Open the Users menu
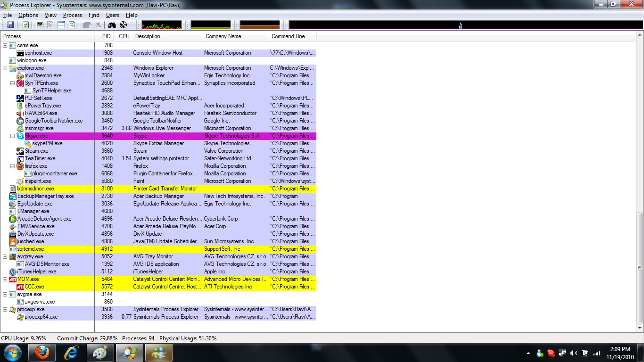Viewport: 644px width, 362px height. click(113, 15)
